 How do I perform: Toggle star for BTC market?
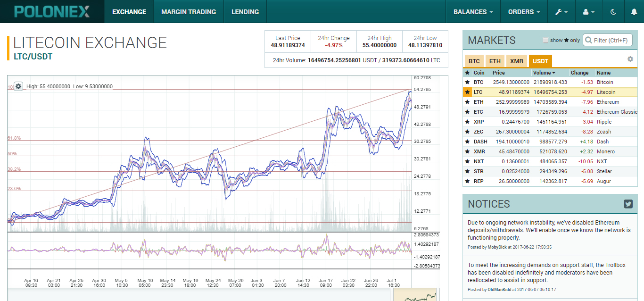point(467,82)
